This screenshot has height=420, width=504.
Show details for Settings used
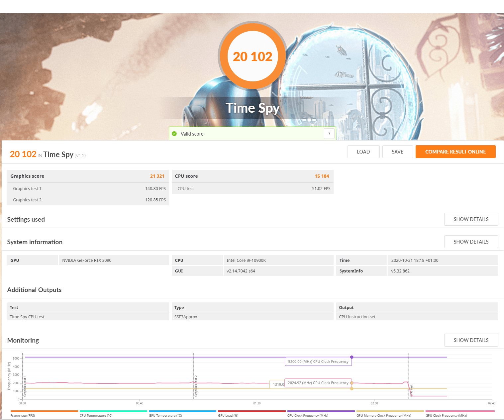(471, 219)
